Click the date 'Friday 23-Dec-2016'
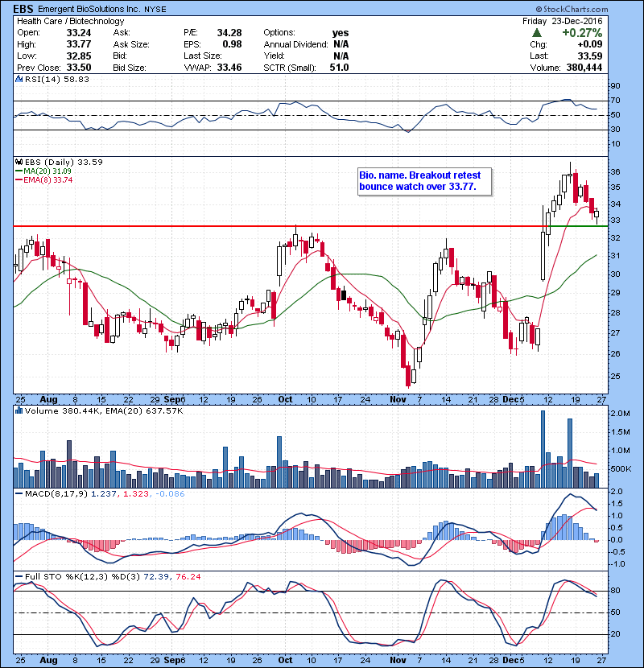Screen dimensions: 644x668 [563, 21]
